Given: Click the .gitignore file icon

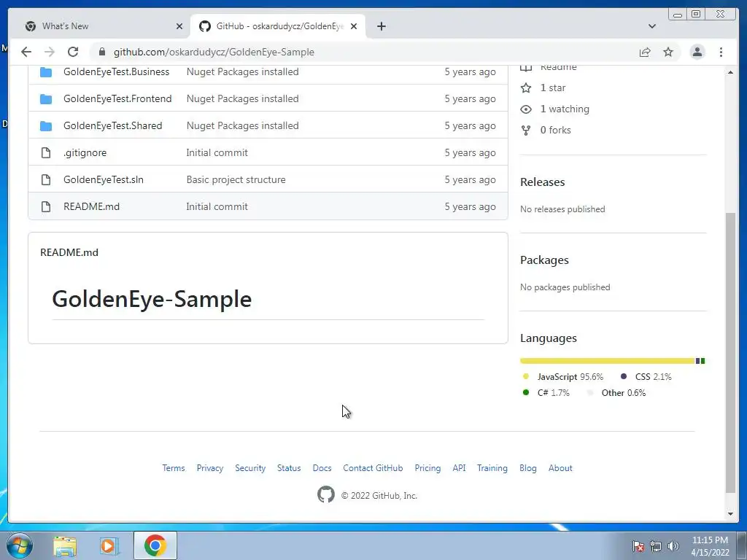Looking at the screenshot, I should (46, 153).
